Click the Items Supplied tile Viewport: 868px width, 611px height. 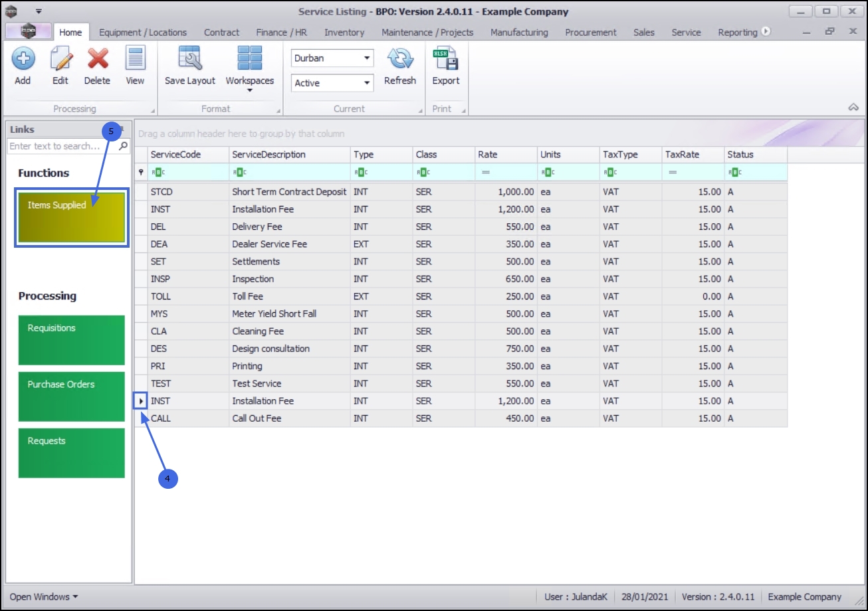pos(72,218)
